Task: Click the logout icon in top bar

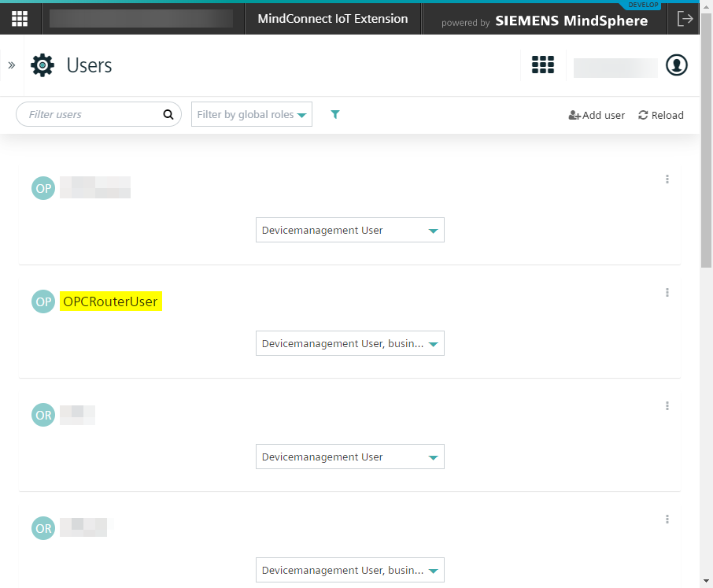Action: 685,19
